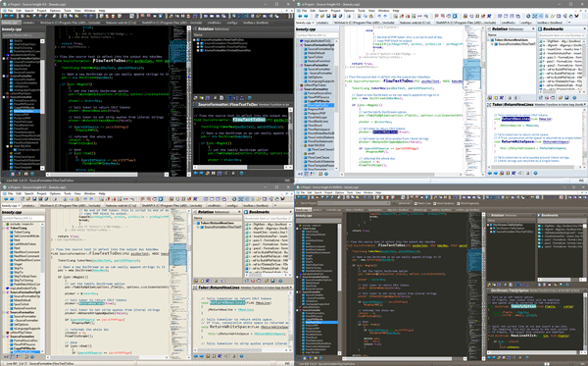Expand the first child node in the black-themed Relation tree

198,43
